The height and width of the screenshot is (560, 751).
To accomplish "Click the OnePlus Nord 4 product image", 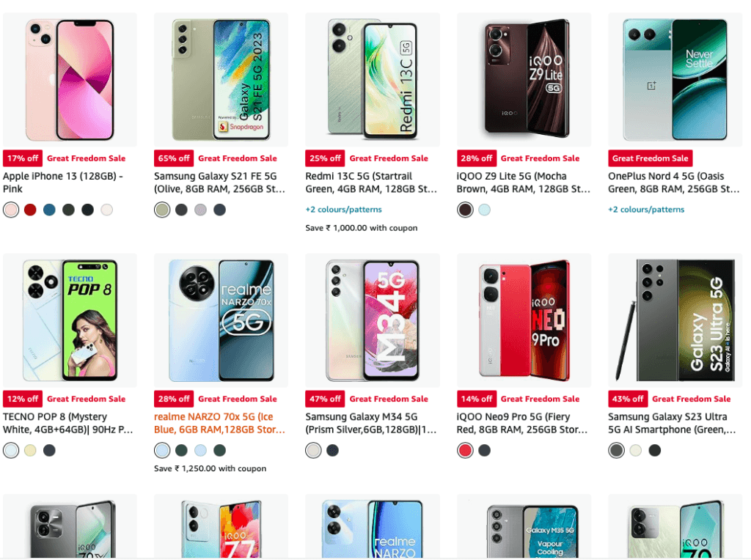I will pyautogui.click(x=675, y=80).
